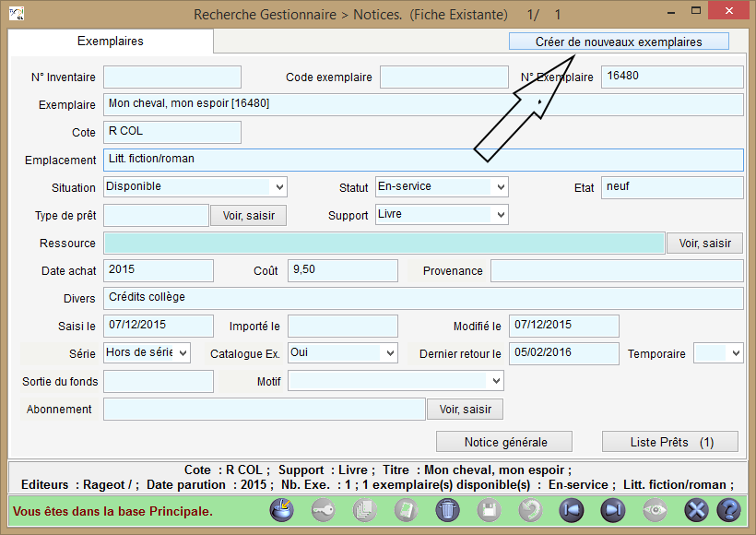
Task: Expand the Statut combo box
Action: (x=500, y=187)
